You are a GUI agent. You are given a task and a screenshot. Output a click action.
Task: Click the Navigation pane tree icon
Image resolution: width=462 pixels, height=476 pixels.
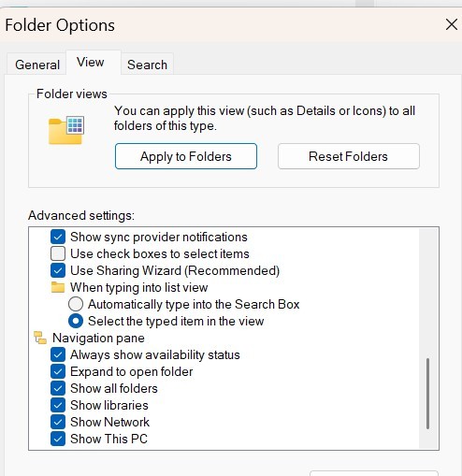40,338
